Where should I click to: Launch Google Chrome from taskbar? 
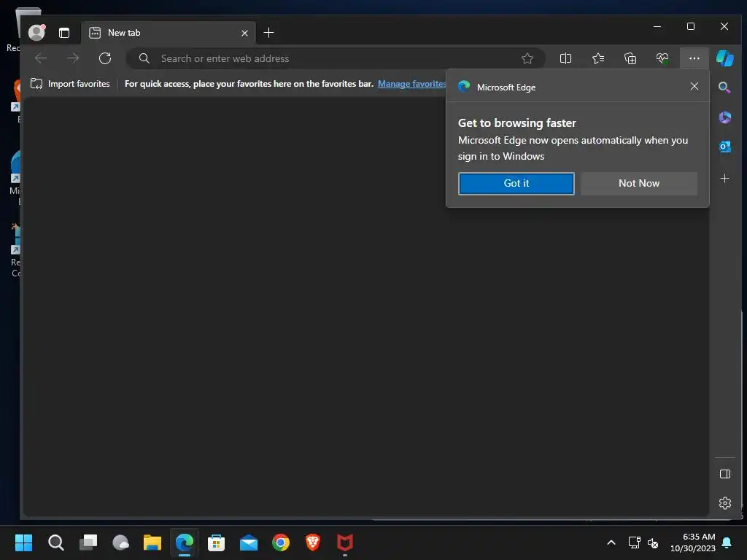281,542
